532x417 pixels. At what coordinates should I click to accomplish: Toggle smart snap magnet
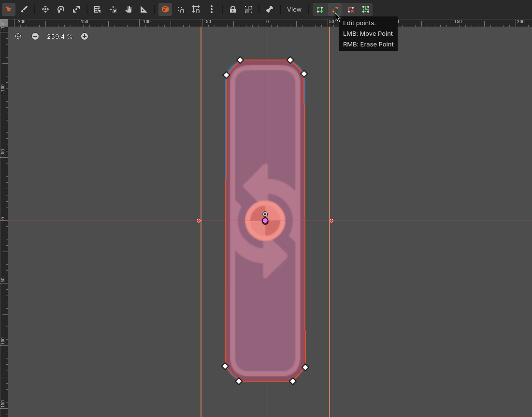(x=181, y=10)
